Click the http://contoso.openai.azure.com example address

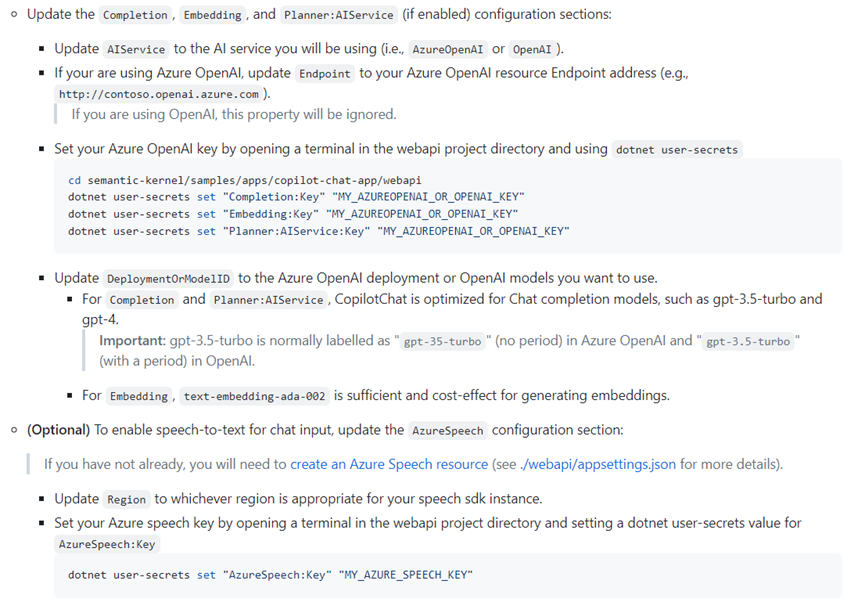tap(158, 94)
